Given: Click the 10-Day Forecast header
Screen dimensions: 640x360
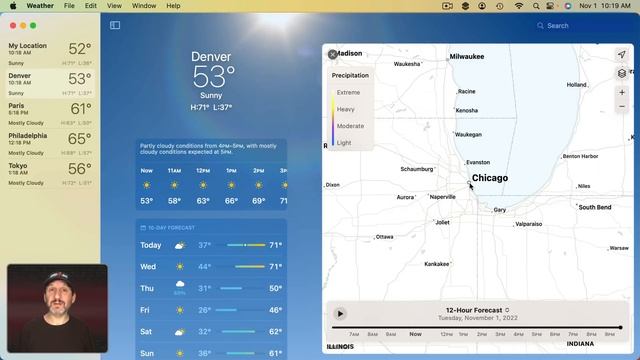Looking at the screenshot, I should [x=168, y=228].
